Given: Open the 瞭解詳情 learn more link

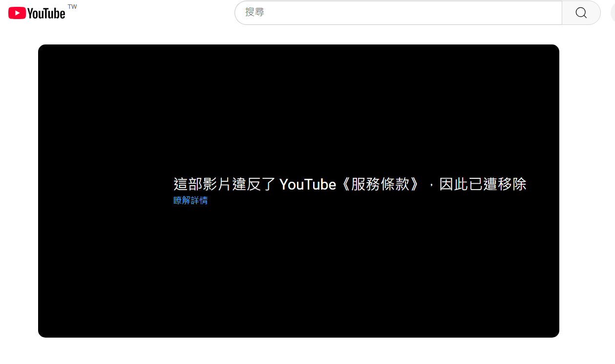Looking at the screenshot, I should tap(191, 200).
